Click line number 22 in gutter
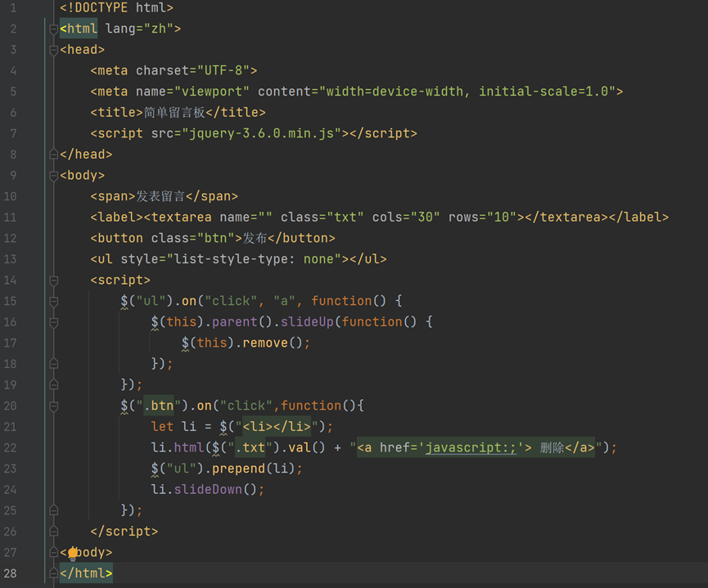 coord(10,447)
